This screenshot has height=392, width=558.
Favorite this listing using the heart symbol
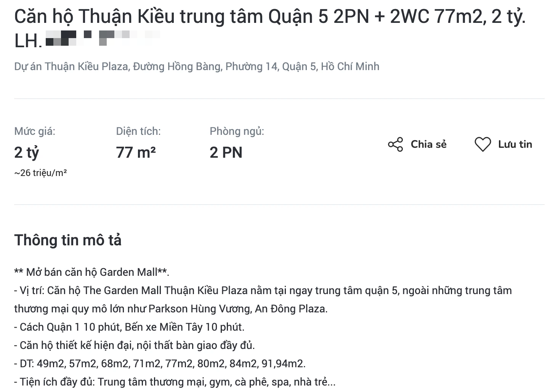coord(483,144)
